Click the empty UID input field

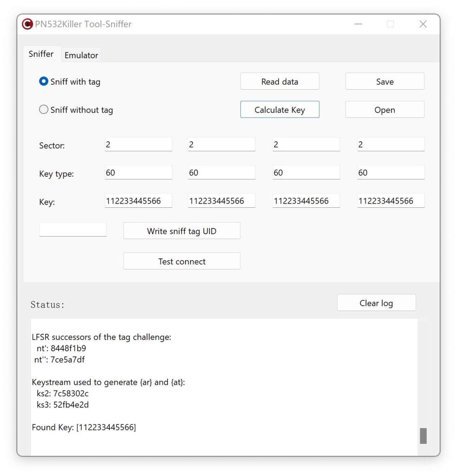[x=73, y=230]
